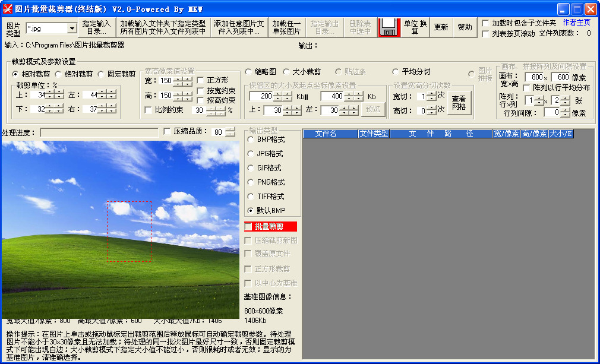Click the 右 crop percentage field showing 37
Screen dimensions: 600x364
(90, 109)
